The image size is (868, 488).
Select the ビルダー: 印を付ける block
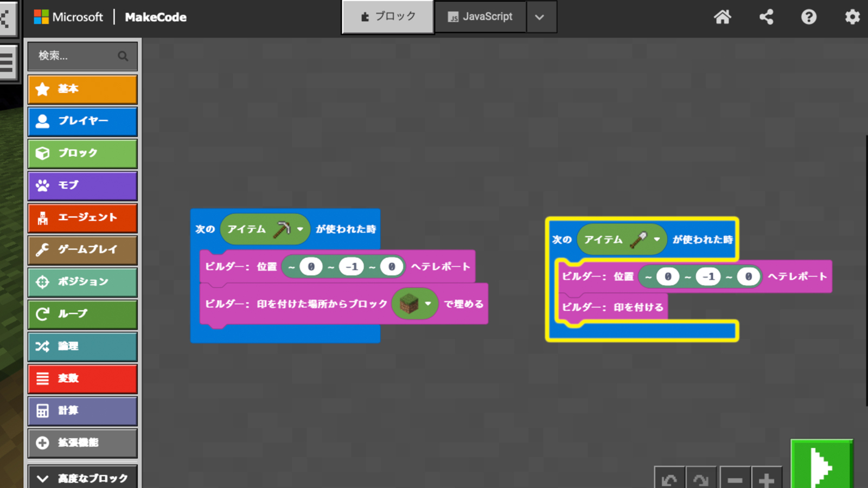(x=612, y=307)
